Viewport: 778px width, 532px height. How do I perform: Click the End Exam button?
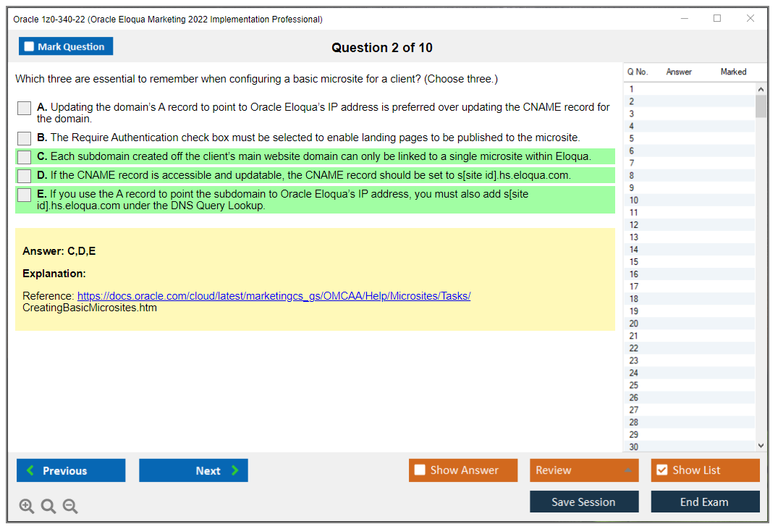point(704,502)
